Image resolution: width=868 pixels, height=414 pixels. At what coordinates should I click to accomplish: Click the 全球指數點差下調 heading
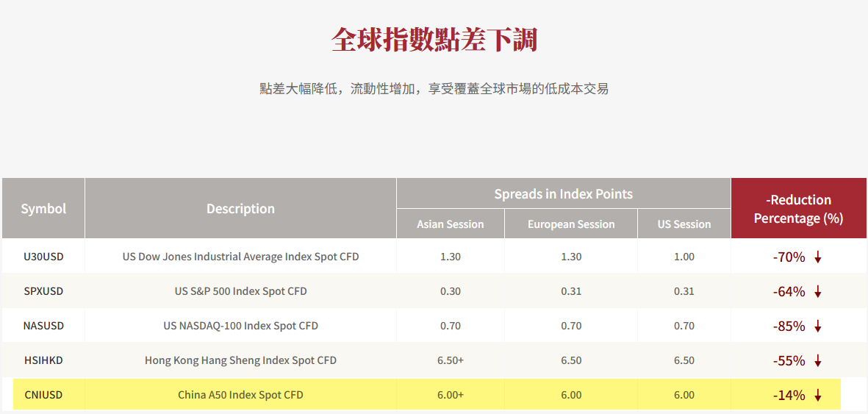pos(434,40)
